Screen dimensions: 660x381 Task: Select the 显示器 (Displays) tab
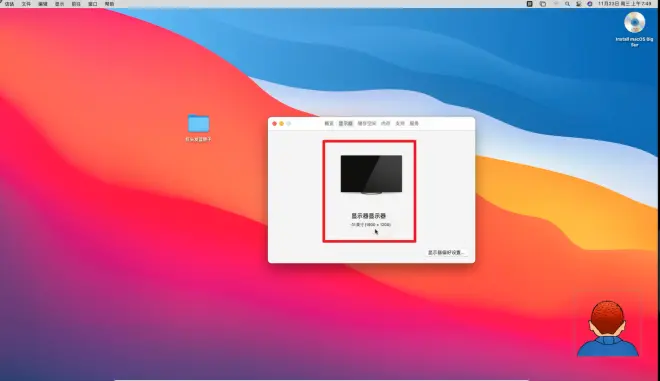(346, 123)
